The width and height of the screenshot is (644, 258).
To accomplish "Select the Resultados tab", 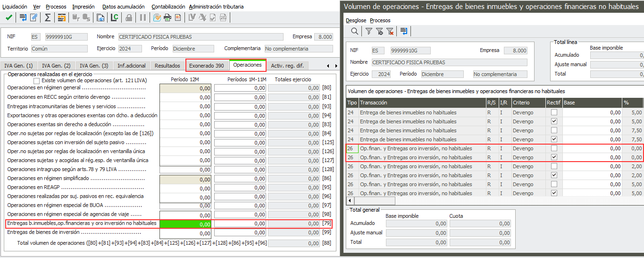I will click(167, 66).
